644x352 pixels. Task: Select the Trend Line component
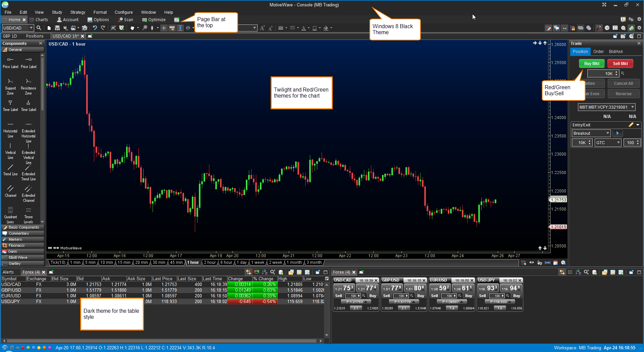click(x=10, y=170)
